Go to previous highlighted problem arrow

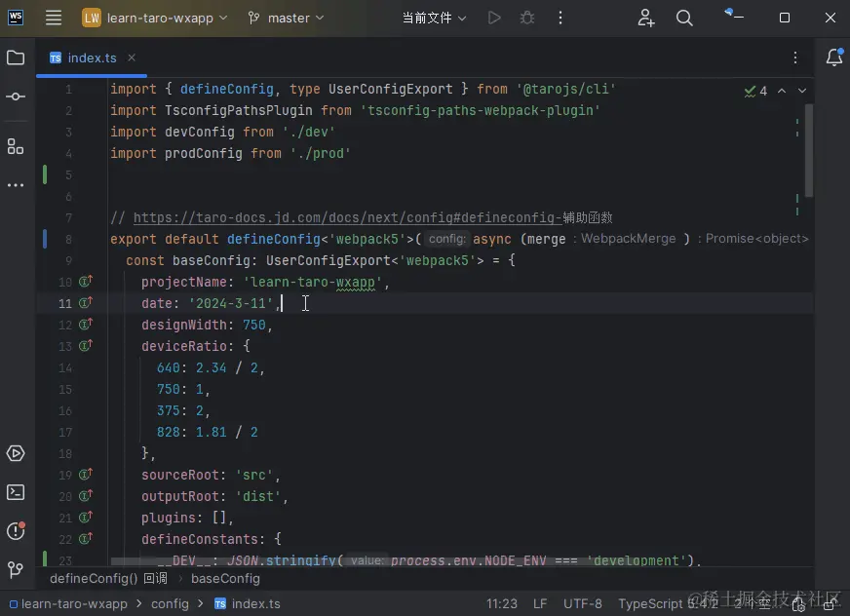[782, 91]
